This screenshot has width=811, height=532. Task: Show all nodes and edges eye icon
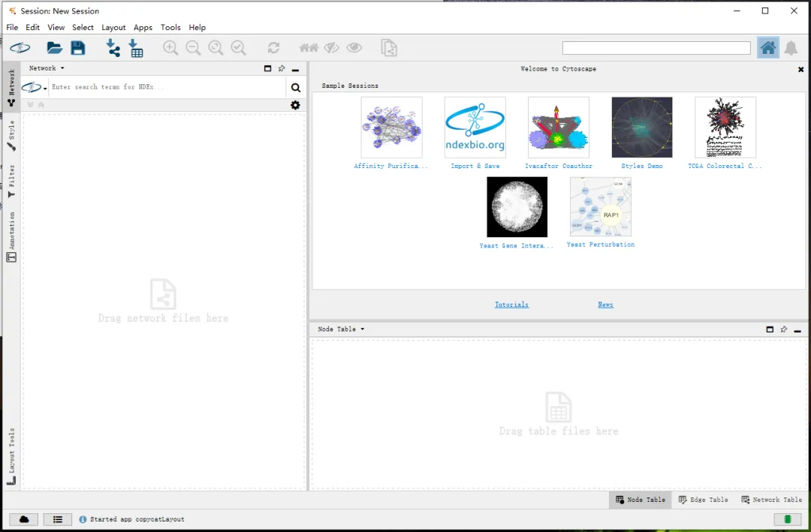[354, 48]
